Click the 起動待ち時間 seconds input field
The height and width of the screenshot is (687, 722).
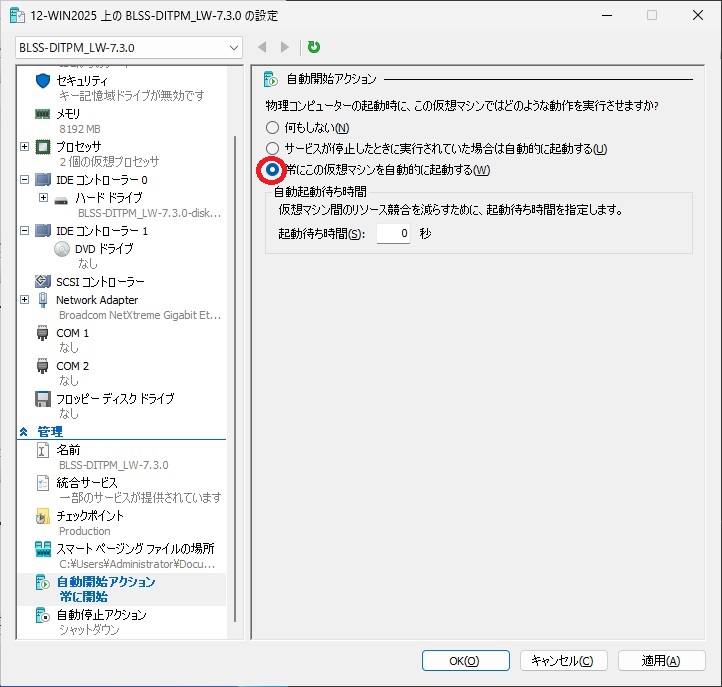pos(393,233)
